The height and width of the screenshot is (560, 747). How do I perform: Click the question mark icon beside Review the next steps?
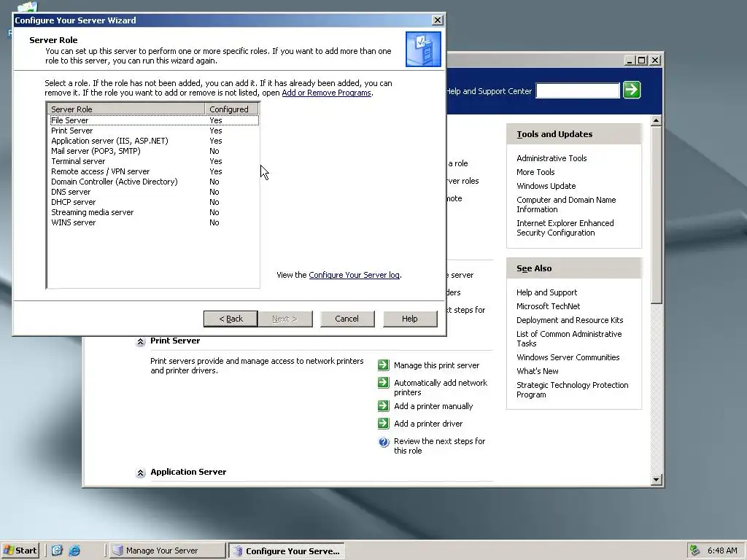point(384,442)
